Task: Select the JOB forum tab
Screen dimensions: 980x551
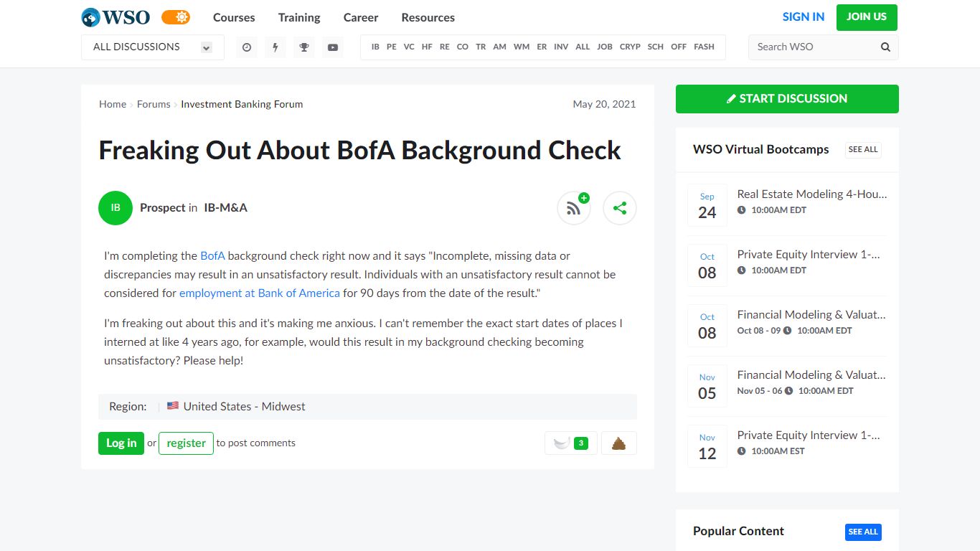Action: coord(605,47)
